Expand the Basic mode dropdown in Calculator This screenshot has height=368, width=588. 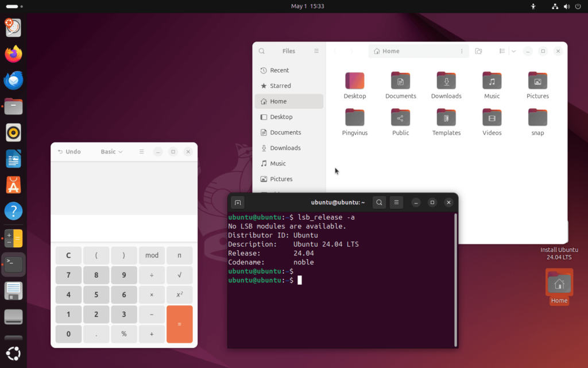coord(112,152)
